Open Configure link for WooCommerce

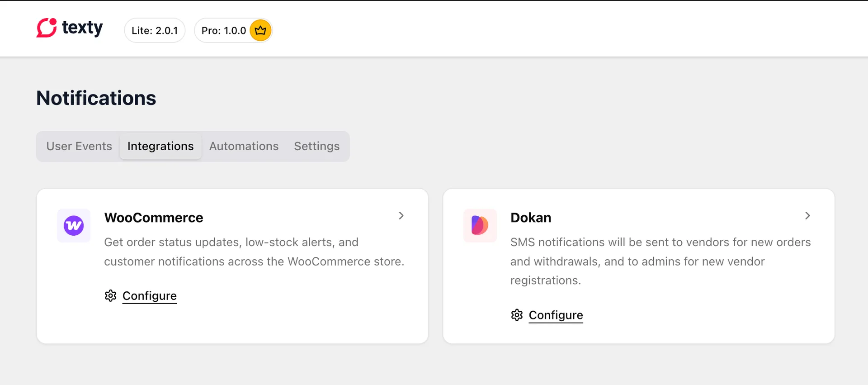point(150,296)
